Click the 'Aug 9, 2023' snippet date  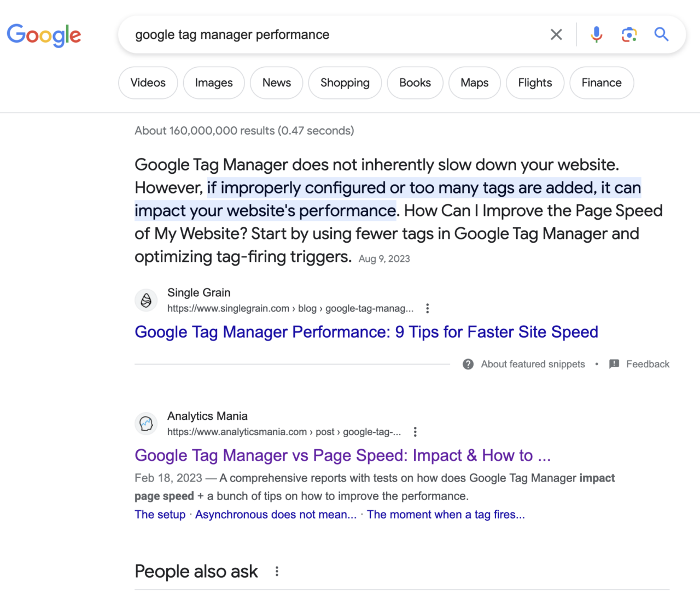[384, 259]
